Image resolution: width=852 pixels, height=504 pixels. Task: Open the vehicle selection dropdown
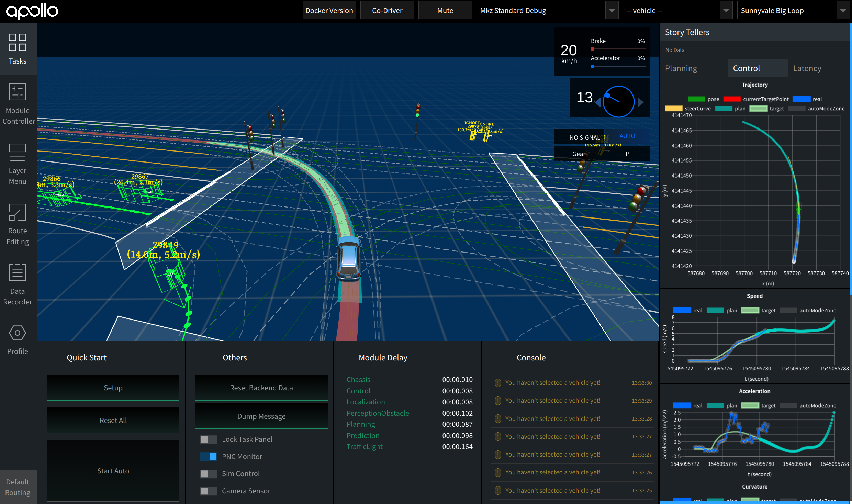pyautogui.click(x=677, y=11)
